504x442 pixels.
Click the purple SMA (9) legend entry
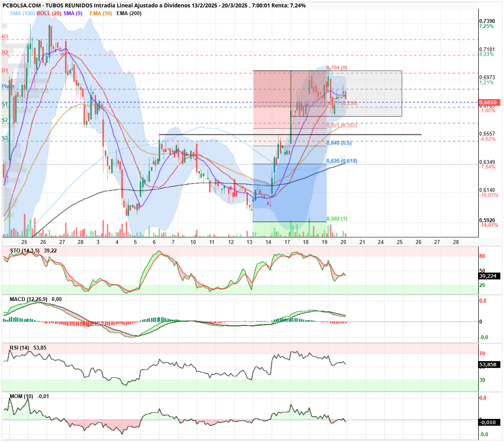tap(73, 13)
